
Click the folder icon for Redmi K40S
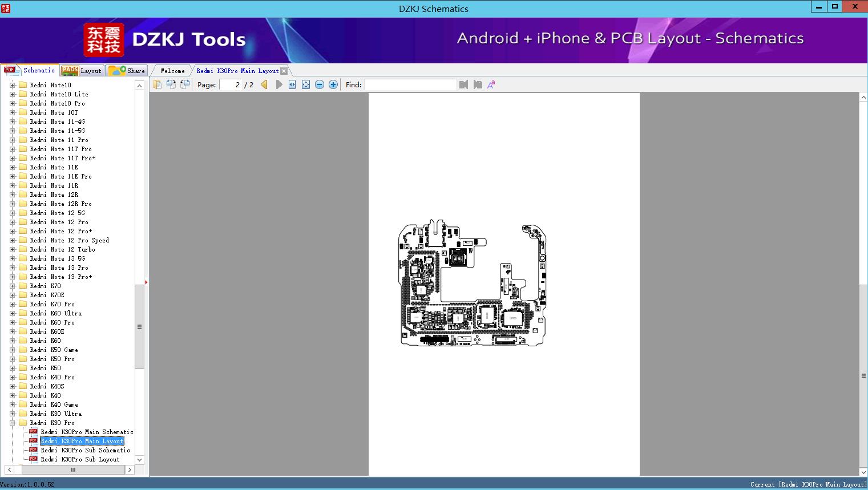coord(23,386)
